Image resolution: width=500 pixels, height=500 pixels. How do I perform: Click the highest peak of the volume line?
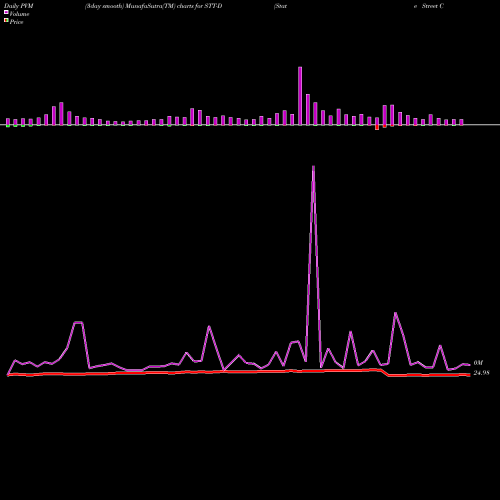[313, 167]
